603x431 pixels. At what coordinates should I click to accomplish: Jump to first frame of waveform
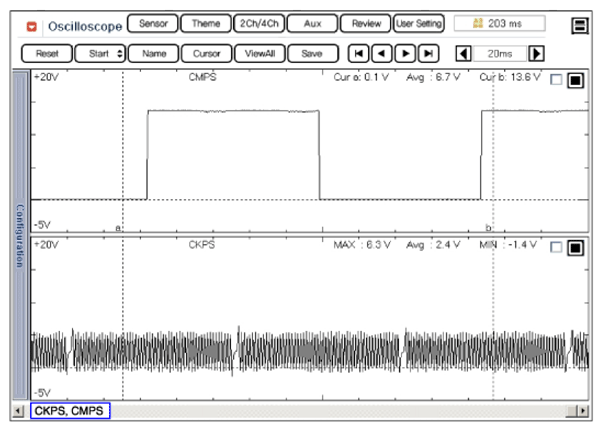pyautogui.click(x=358, y=53)
